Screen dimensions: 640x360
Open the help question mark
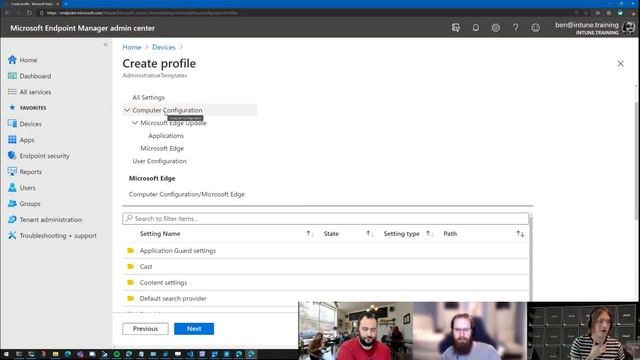[516, 28]
